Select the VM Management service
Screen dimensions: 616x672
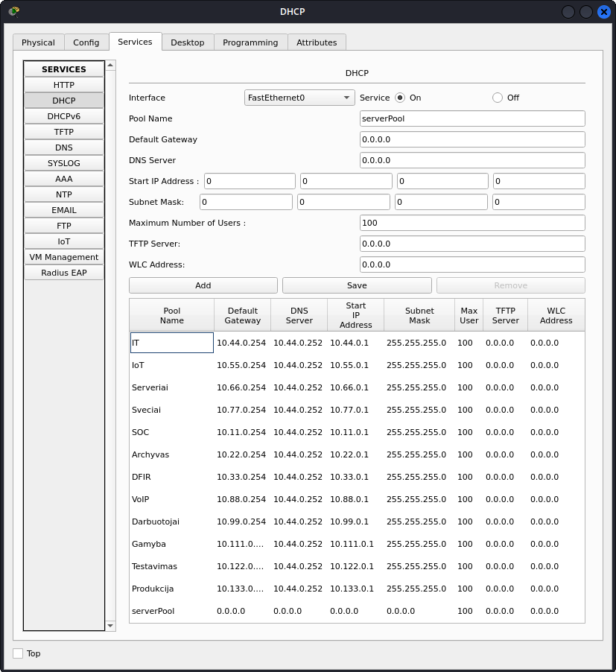point(64,257)
